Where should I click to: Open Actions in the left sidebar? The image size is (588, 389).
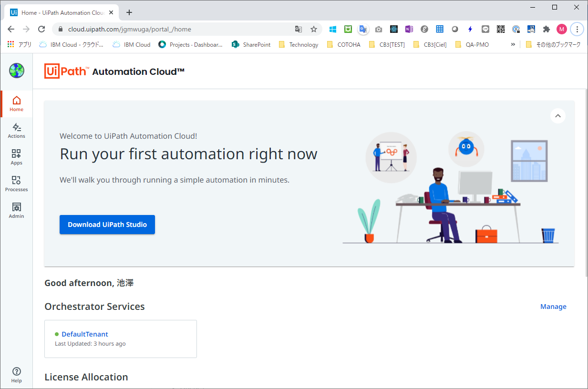click(x=16, y=130)
